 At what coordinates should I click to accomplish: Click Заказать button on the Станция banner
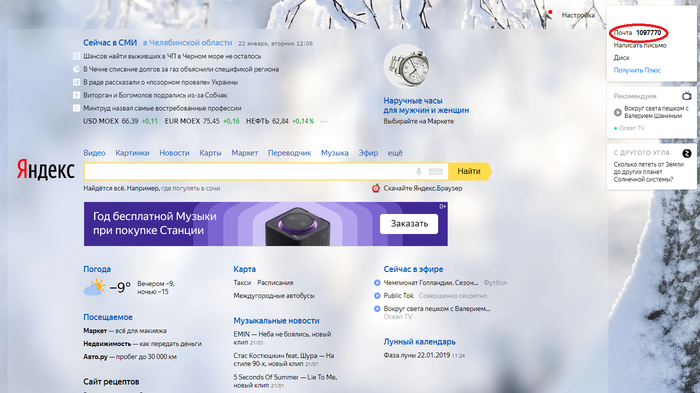(x=409, y=224)
